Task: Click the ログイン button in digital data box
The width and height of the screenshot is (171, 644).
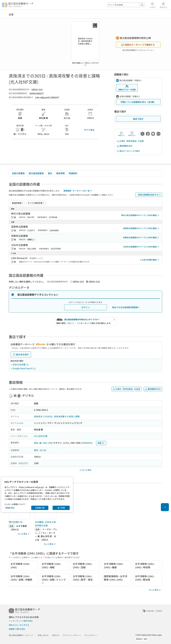Action: point(85,307)
